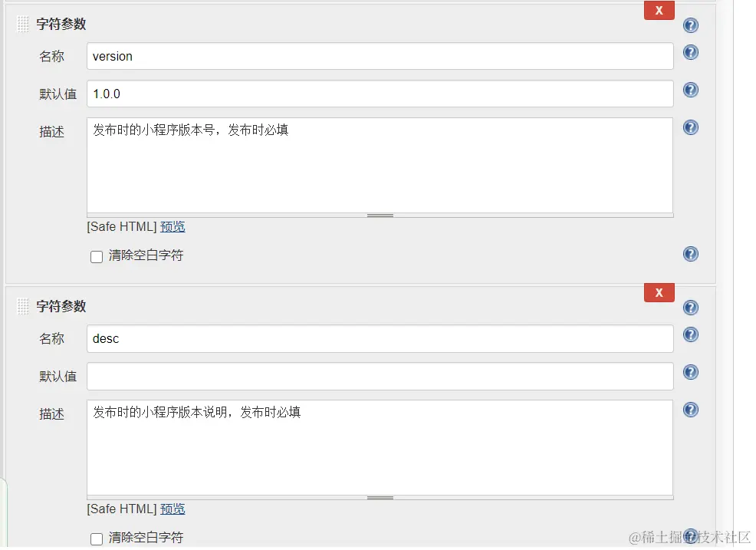Screen dimensions: 756x550
Task: Enable 清除空白字符 for desc parameter
Action: tap(97, 539)
